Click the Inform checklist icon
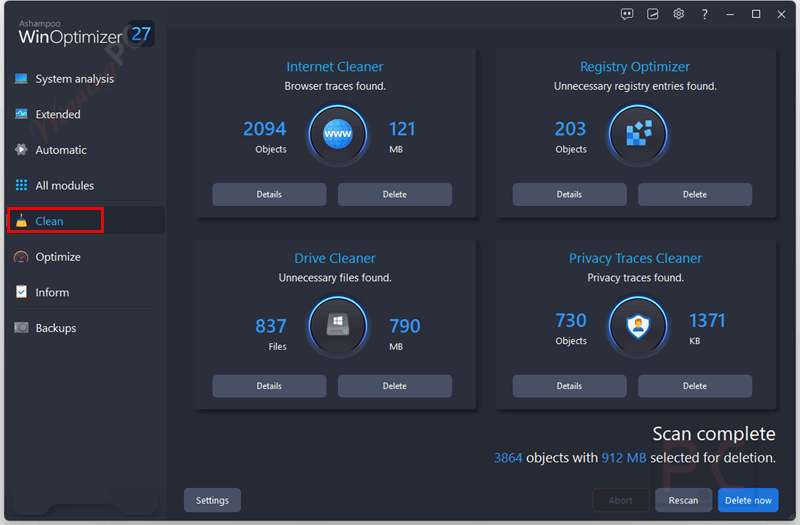Image resolution: width=800 pixels, height=525 pixels. click(x=21, y=292)
